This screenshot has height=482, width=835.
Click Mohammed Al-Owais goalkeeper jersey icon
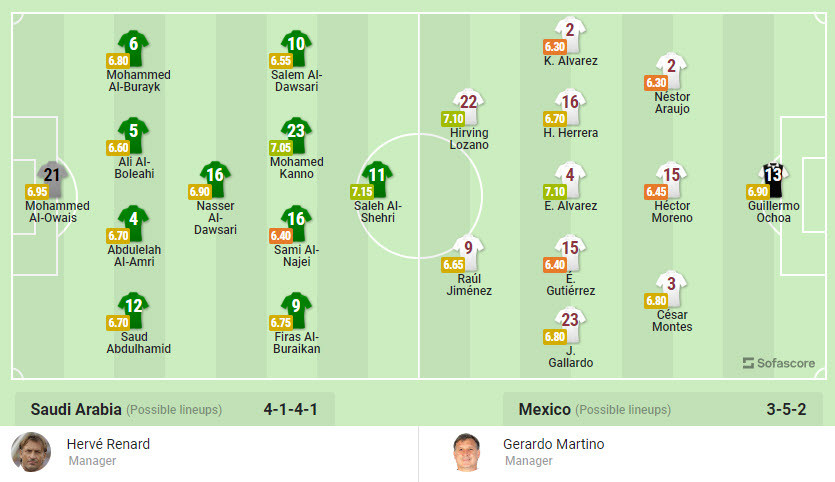coord(53,178)
